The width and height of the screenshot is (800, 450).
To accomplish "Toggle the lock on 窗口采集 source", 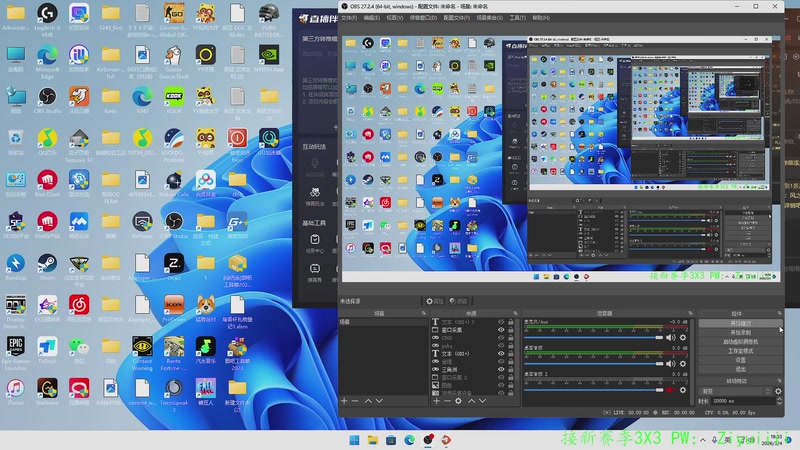I will (511, 330).
